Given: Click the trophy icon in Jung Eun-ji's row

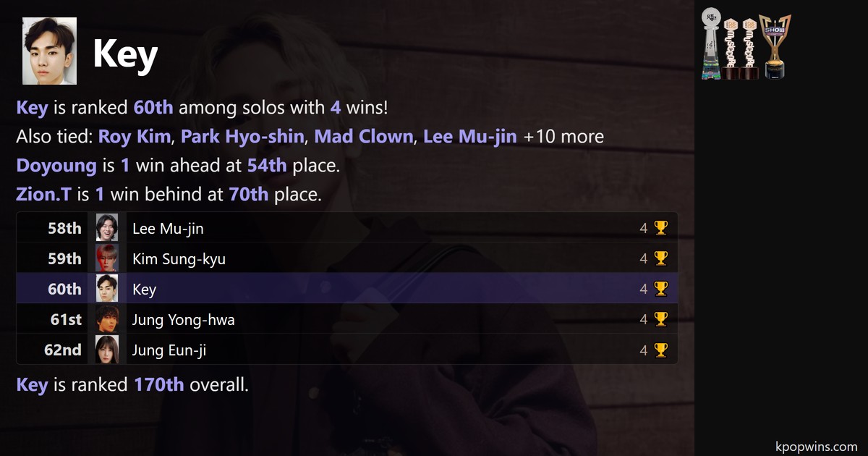Looking at the screenshot, I should 660,350.
